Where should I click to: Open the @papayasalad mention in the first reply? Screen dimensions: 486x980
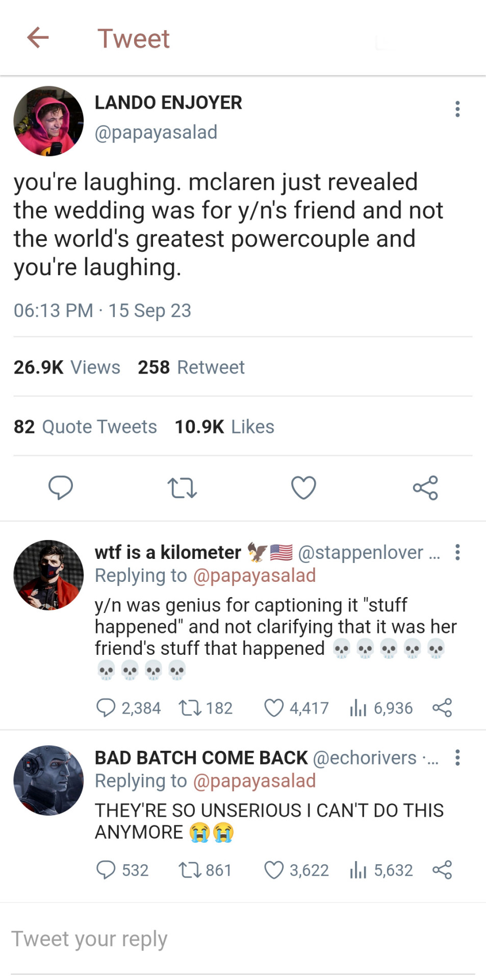[x=254, y=575]
